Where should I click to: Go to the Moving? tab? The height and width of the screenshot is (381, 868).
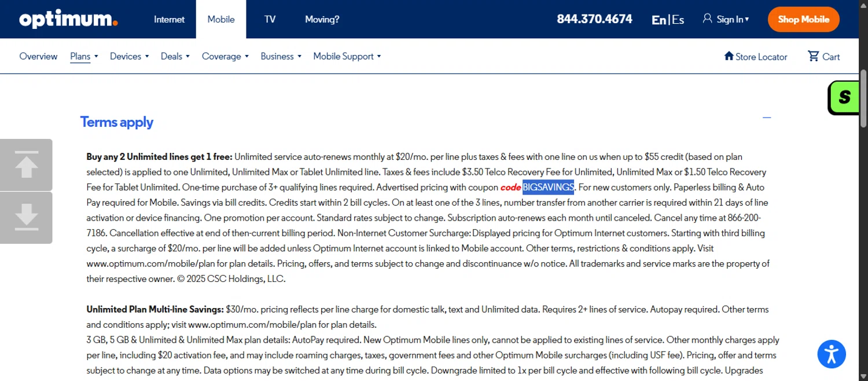click(x=322, y=19)
